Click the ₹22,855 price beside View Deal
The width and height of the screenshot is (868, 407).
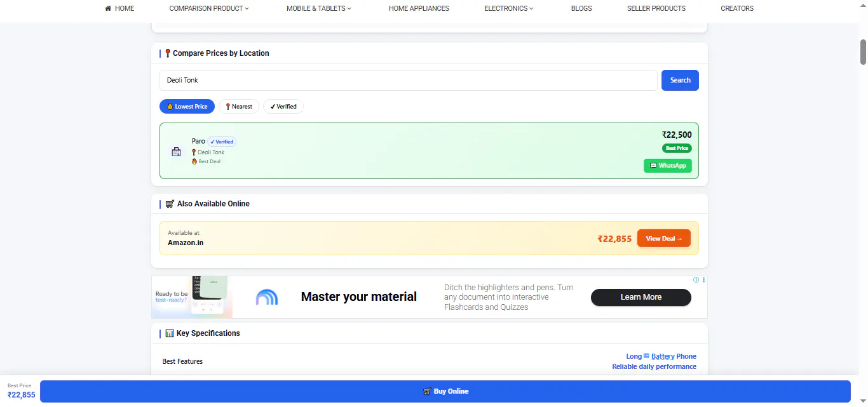(x=614, y=239)
